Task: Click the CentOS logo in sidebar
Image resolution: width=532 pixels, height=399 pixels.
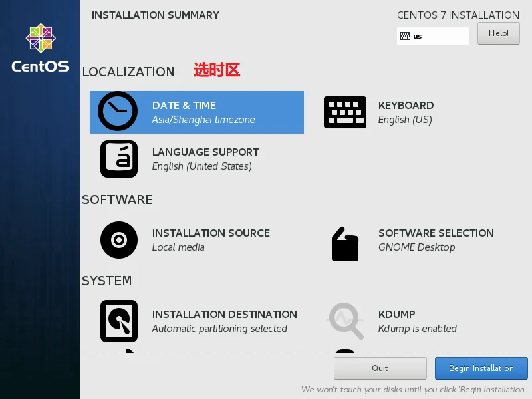Action: (x=41, y=48)
